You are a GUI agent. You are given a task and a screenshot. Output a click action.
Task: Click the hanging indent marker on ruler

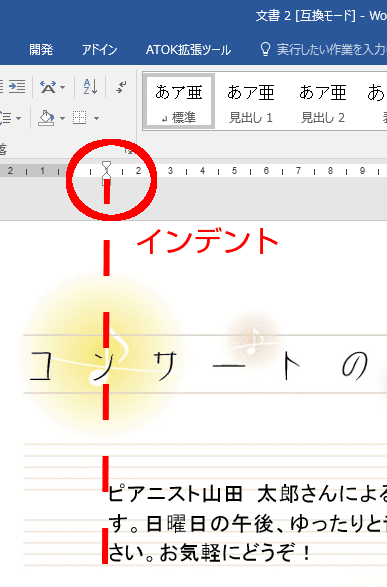pyautogui.click(x=107, y=175)
